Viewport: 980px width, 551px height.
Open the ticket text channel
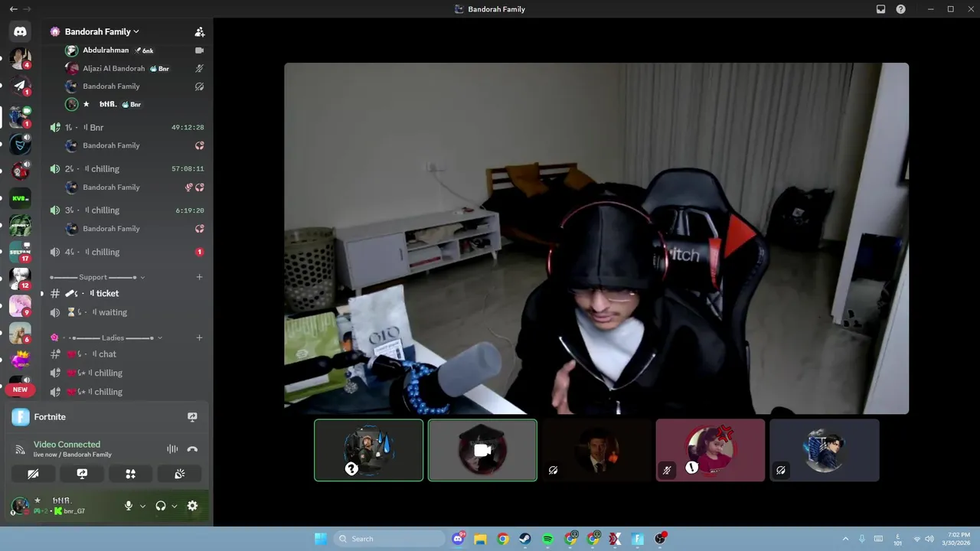[x=126, y=293]
